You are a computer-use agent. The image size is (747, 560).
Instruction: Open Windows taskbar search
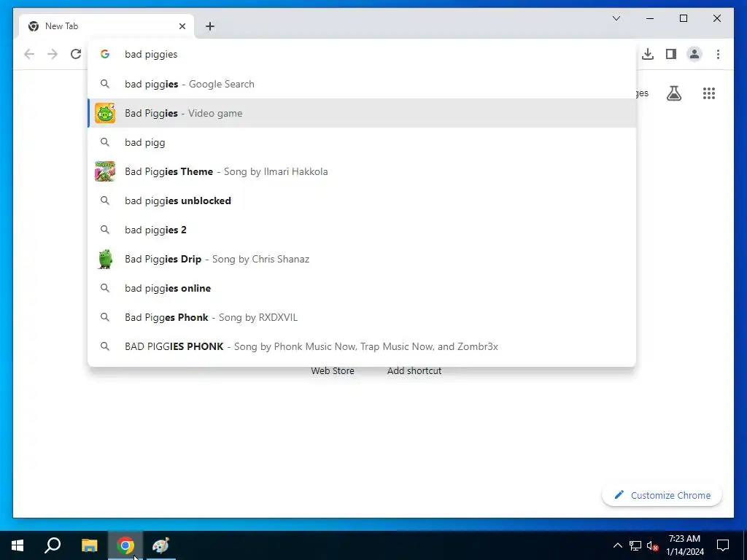click(x=53, y=545)
